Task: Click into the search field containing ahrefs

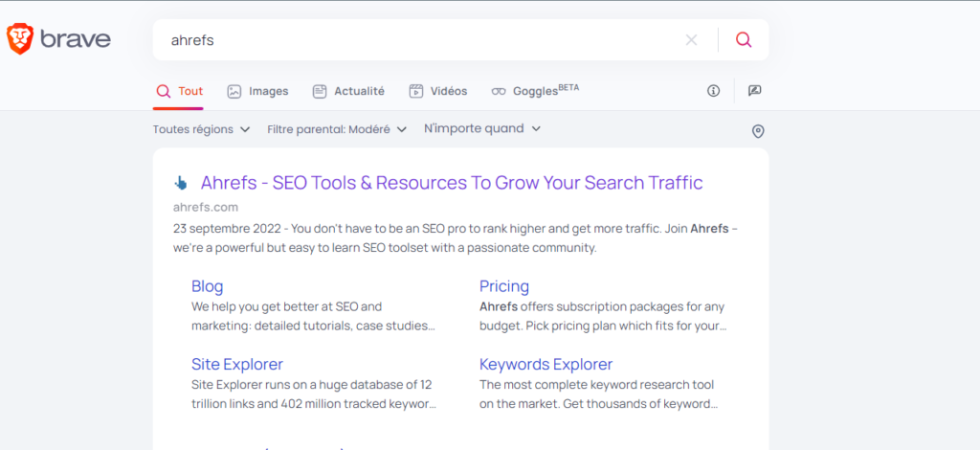Action: (x=412, y=40)
